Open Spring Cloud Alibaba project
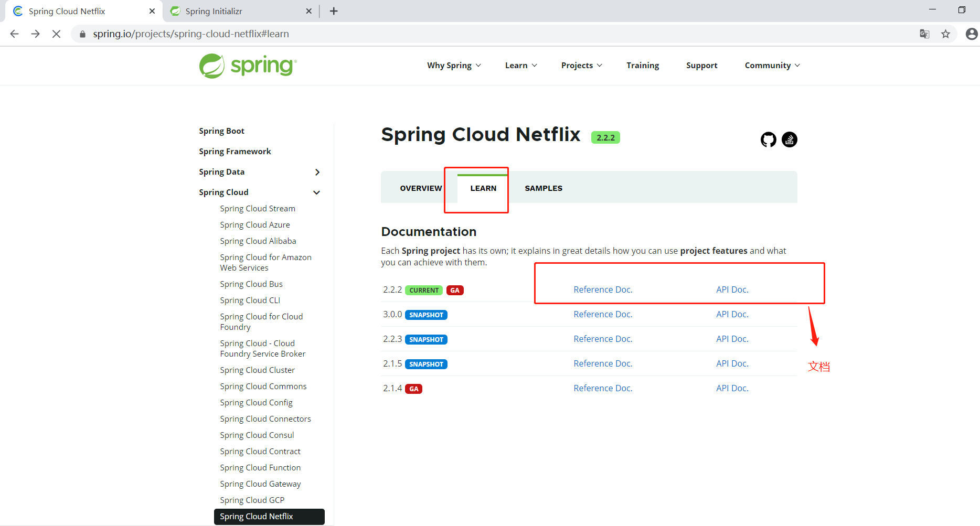980x526 pixels. point(258,241)
